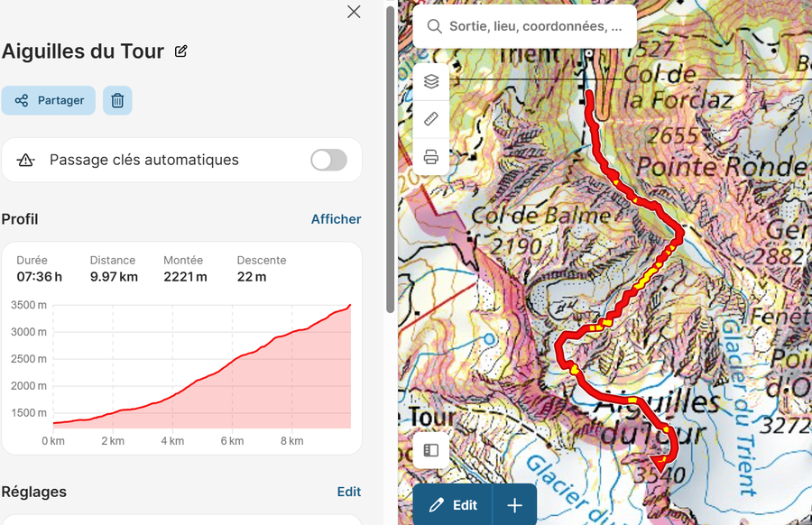Toggle the sidebar panel icon on map
This screenshot has width=812, height=525.
pos(431,450)
